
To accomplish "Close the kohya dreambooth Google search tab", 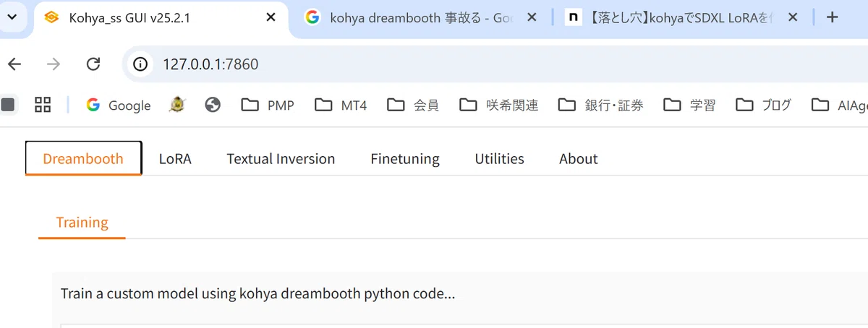I will coord(532,17).
